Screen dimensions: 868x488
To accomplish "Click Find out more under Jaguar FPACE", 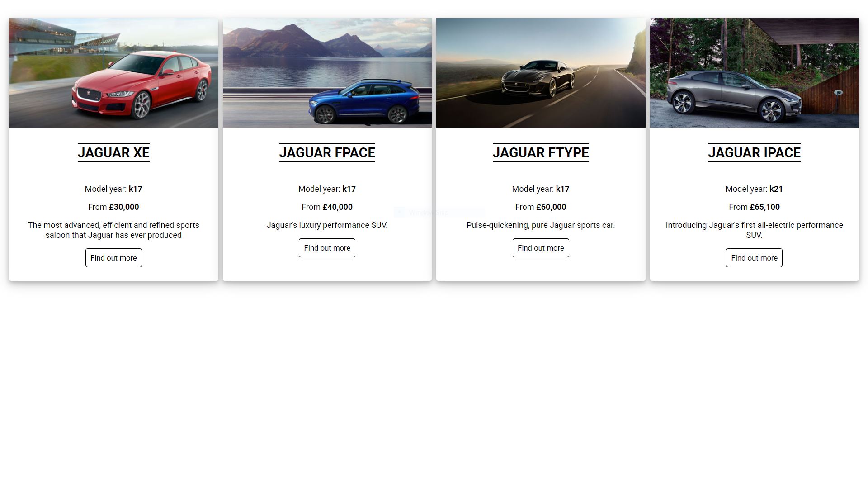I will 327,248.
